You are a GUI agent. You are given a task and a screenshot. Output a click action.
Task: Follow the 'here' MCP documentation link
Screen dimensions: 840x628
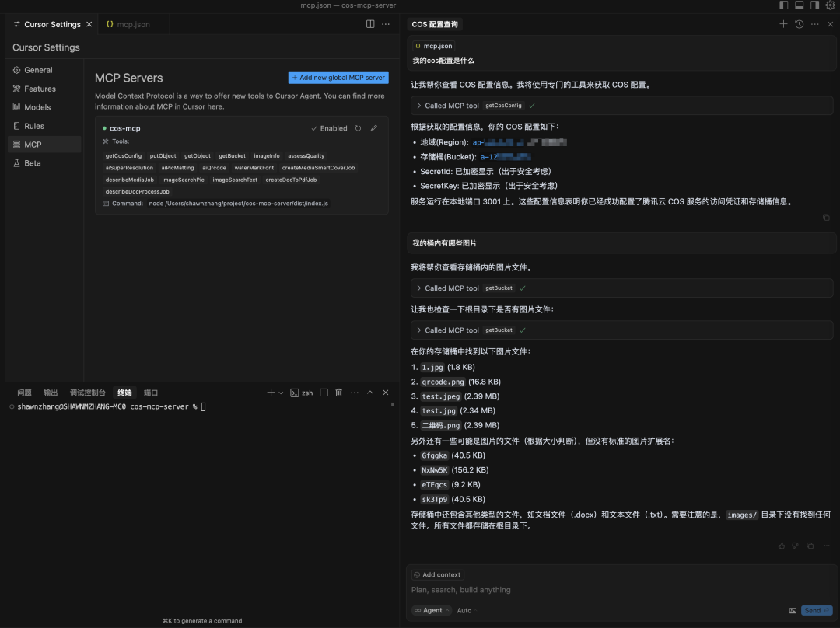pos(215,106)
